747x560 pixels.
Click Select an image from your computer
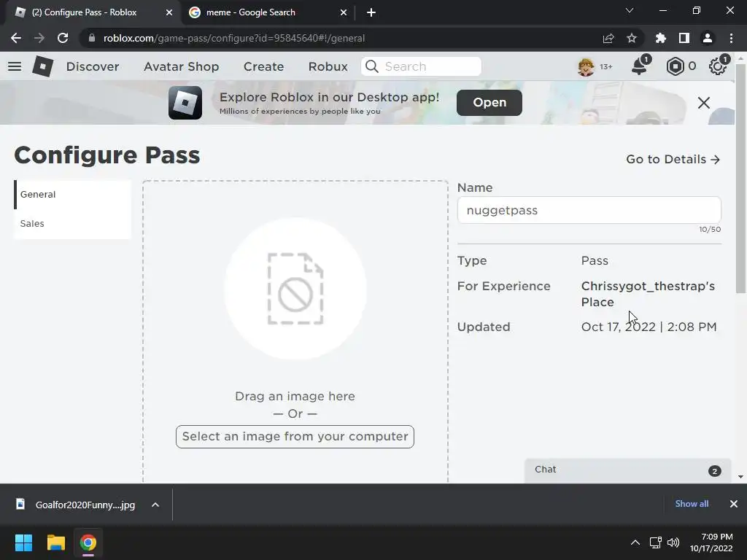295,437
